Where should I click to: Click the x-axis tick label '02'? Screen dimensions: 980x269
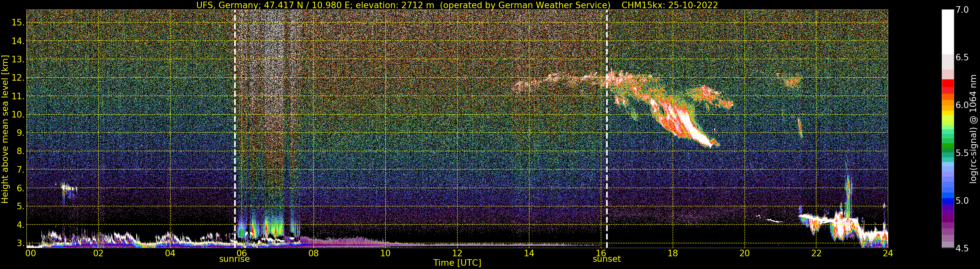pos(99,253)
